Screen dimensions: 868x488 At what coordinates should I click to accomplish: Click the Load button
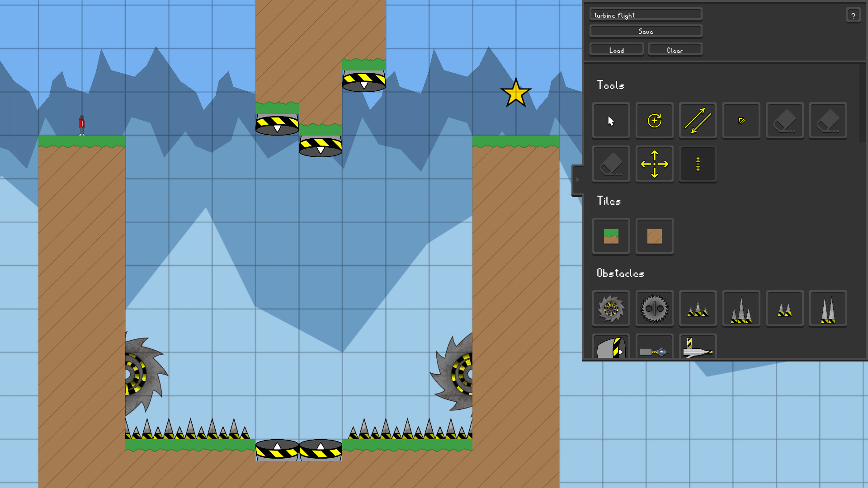(617, 50)
